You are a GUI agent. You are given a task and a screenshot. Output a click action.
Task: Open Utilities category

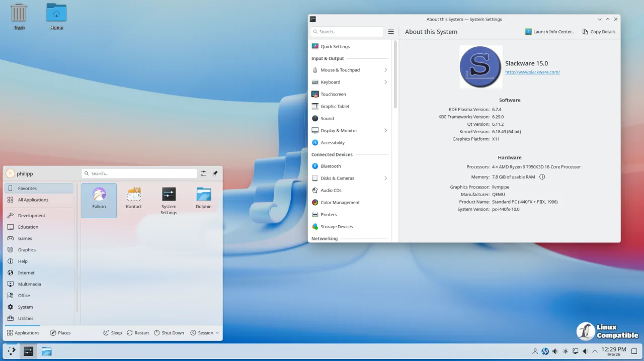39,318
